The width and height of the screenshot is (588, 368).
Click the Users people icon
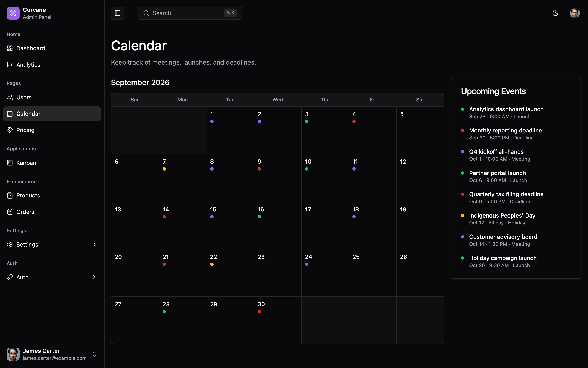coord(10,97)
